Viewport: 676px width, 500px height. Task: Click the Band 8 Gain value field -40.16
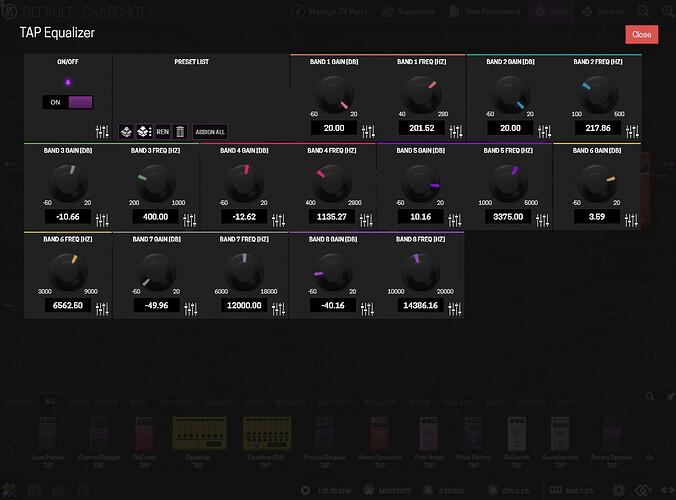333,305
